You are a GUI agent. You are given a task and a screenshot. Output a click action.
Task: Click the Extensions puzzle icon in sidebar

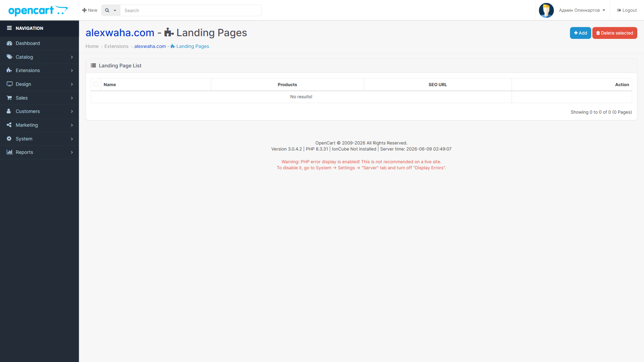9,70
